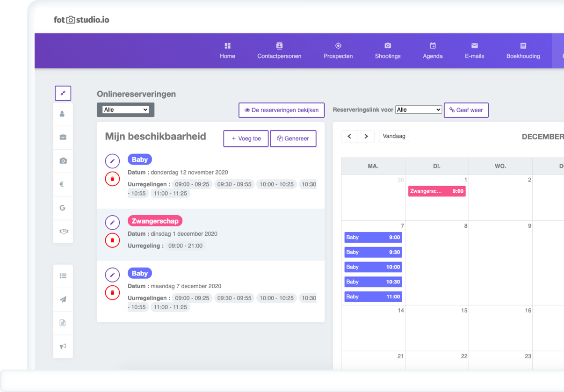This screenshot has height=392, width=564.
Task: Open the euro currency sidebar icon
Action: point(63,184)
